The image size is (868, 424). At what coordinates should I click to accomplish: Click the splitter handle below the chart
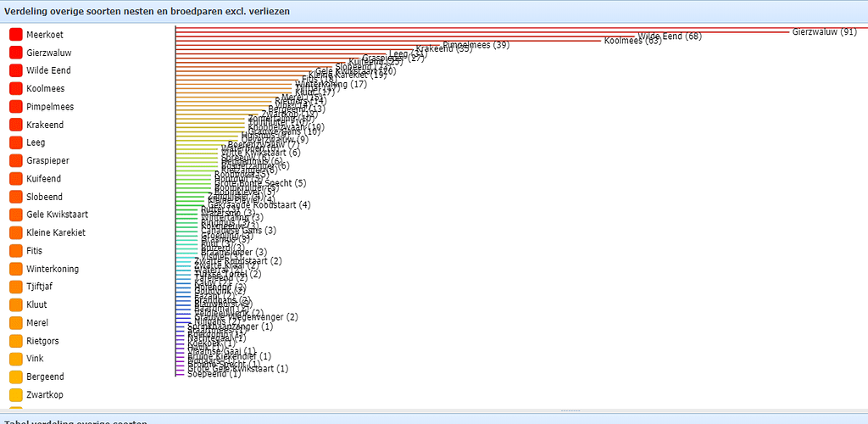[570, 410]
